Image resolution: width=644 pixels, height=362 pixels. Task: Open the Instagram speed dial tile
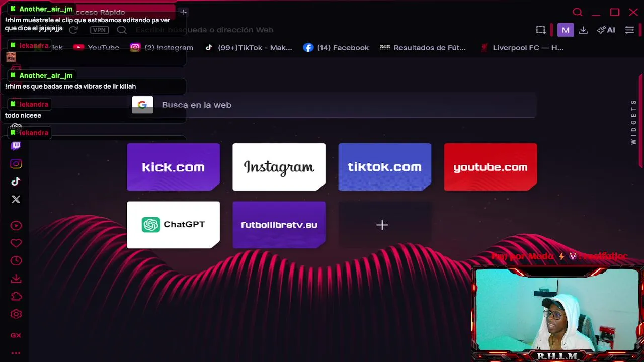[279, 167]
